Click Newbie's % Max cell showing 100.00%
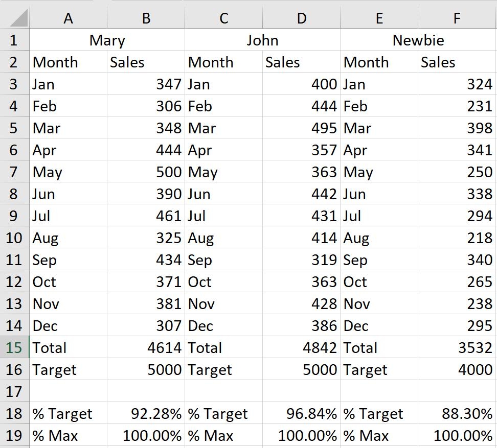This screenshot has height=448, width=497. click(457, 436)
